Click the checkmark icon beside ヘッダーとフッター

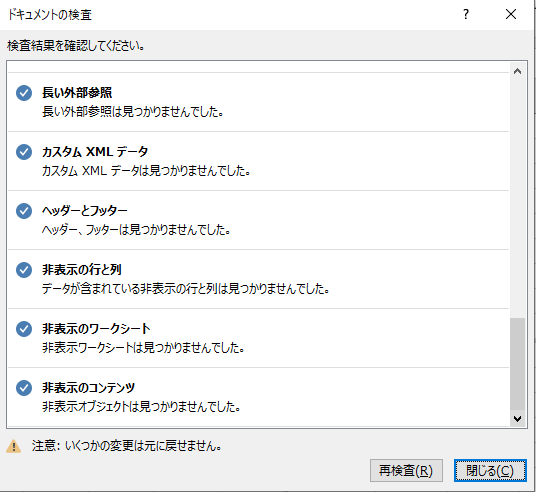coord(24,211)
